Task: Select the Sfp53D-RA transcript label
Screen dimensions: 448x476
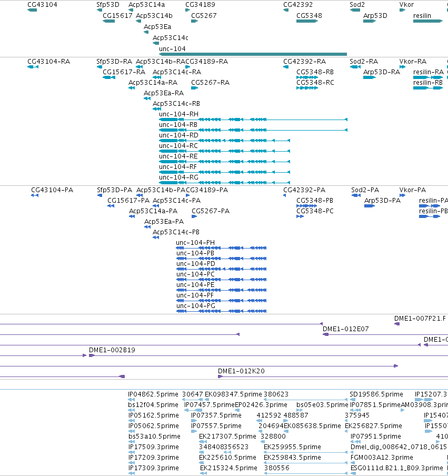Action: tap(114, 62)
